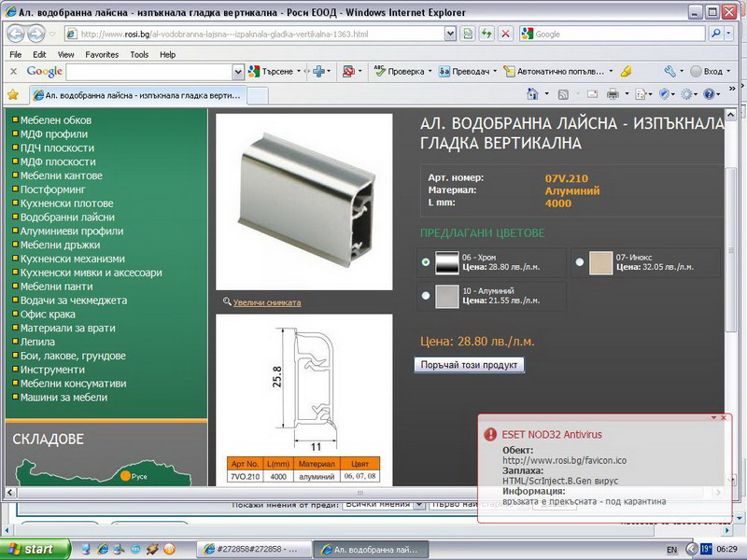Open the Tools menu
Image resolution: width=747 pixels, height=560 pixels.
point(139,54)
